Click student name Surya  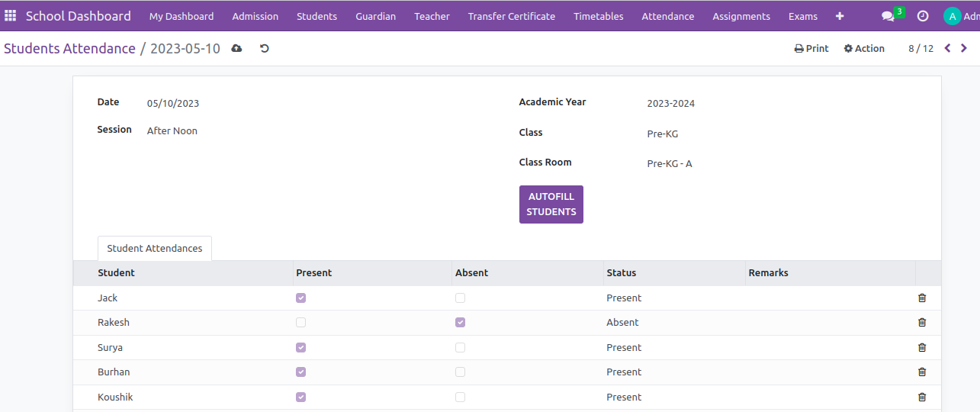pyautogui.click(x=110, y=348)
